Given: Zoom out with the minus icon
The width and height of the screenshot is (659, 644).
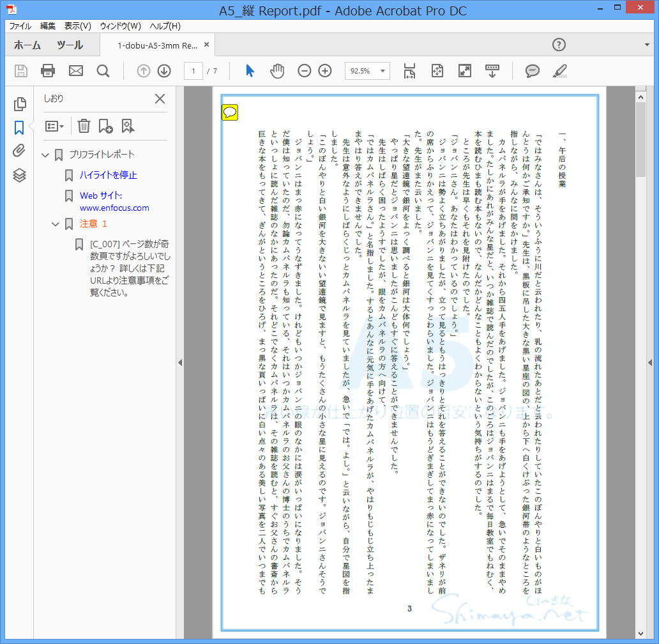Looking at the screenshot, I should pos(305,71).
